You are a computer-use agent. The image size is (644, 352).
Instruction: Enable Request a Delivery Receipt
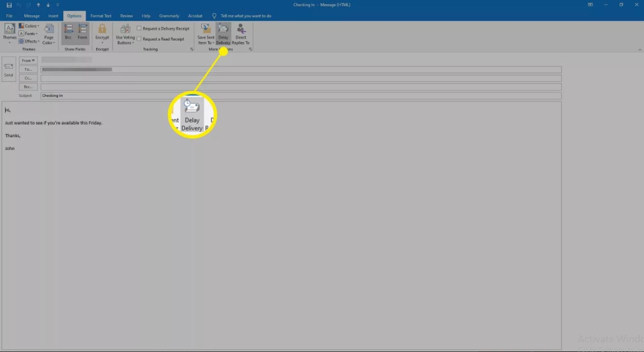coord(163,28)
